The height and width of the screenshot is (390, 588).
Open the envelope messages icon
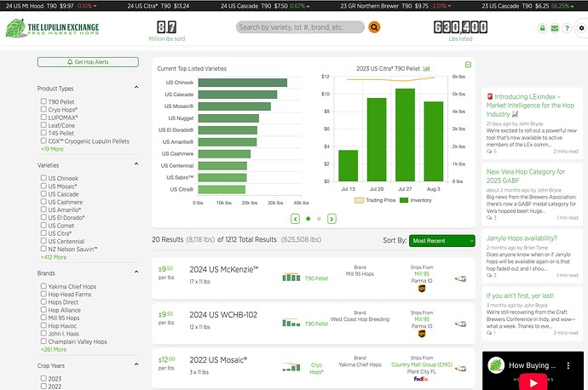pyautogui.click(x=555, y=28)
